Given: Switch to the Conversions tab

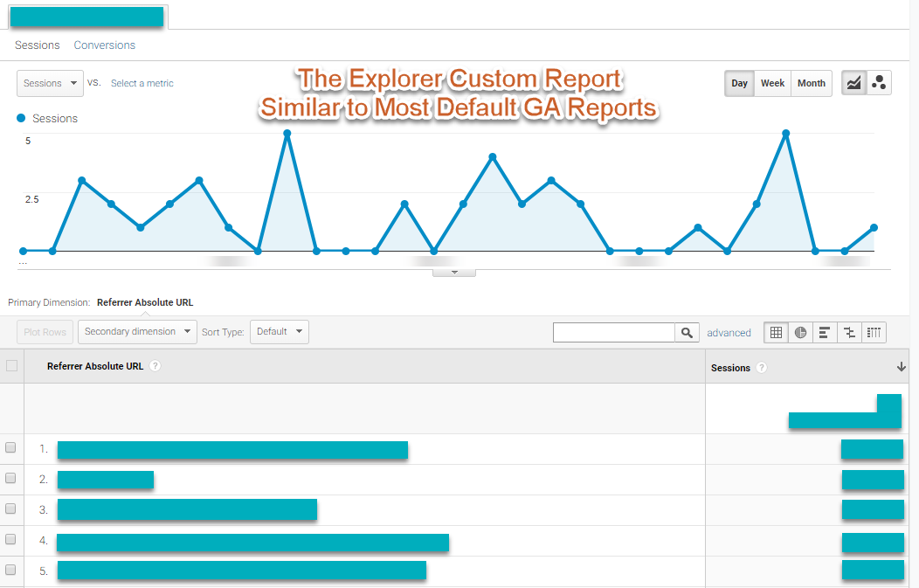Looking at the screenshot, I should coord(105,45).
